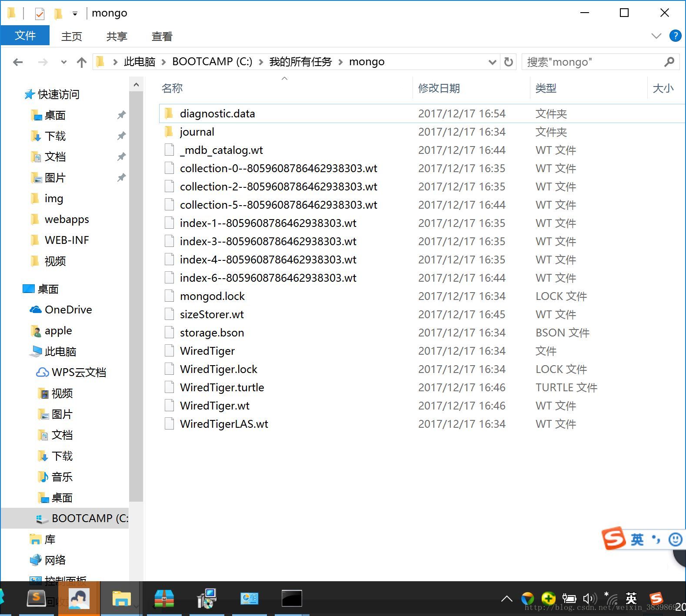Open the 主页 ribbon tab
The image size is (686, 616).
pyautogui.click(x=72, y=36)
